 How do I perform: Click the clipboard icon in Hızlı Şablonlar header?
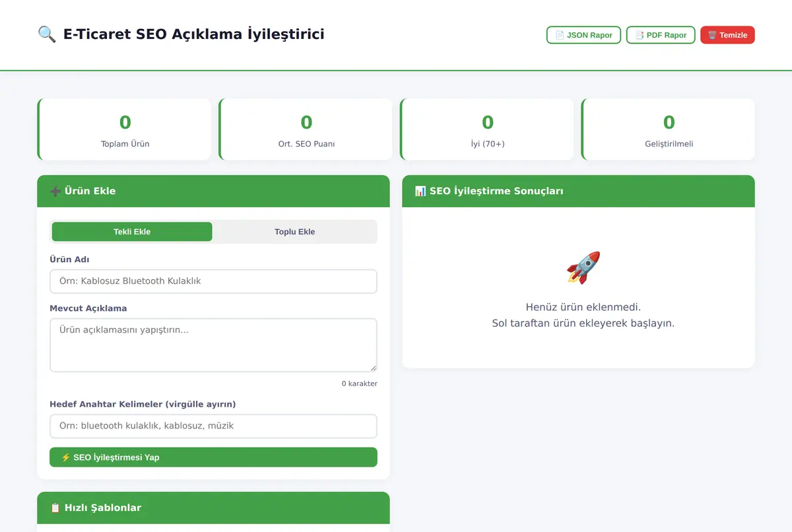pos(55,508)
